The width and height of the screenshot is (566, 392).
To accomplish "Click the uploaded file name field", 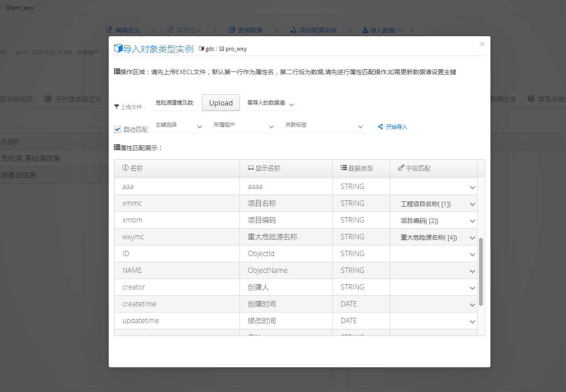I will pyautogui.click(x=175, y=103).
